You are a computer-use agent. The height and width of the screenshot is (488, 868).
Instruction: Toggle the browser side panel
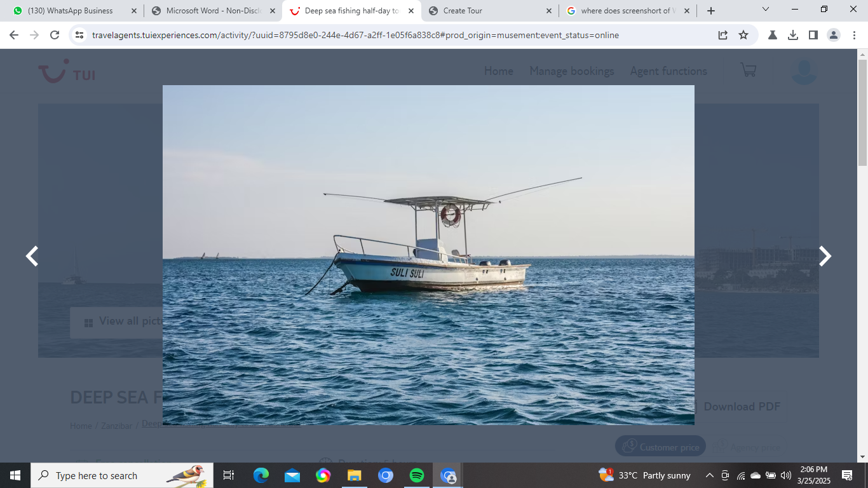[x=813, y=35]
